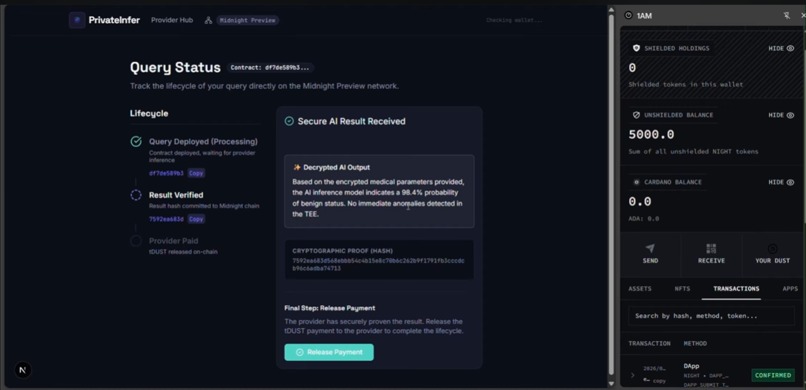Open the Provider Hub page
Viewport: 806px width, 390px height.
pyautogui.click(x=172, y=20)
